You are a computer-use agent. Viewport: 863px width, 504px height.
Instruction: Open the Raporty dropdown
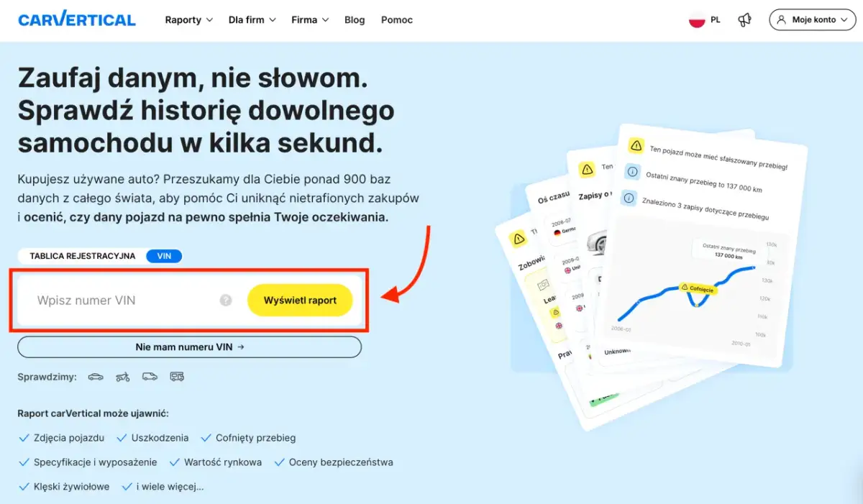(x=188, y=19)
